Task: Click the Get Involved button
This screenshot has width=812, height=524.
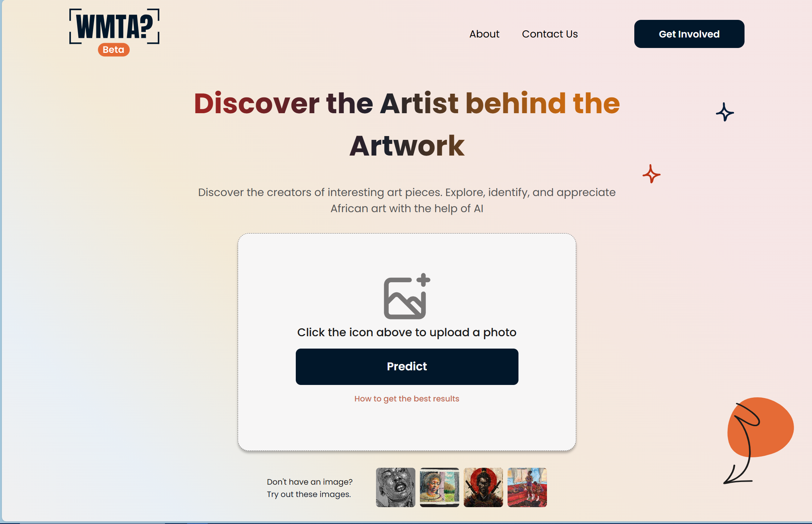Action: [x=689, y=34]
